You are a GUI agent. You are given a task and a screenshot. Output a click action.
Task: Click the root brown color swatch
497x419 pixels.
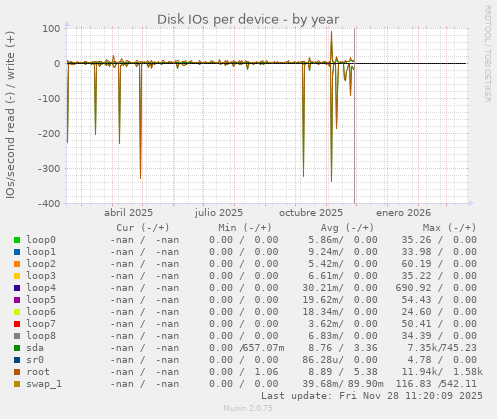tap(17, 372)
